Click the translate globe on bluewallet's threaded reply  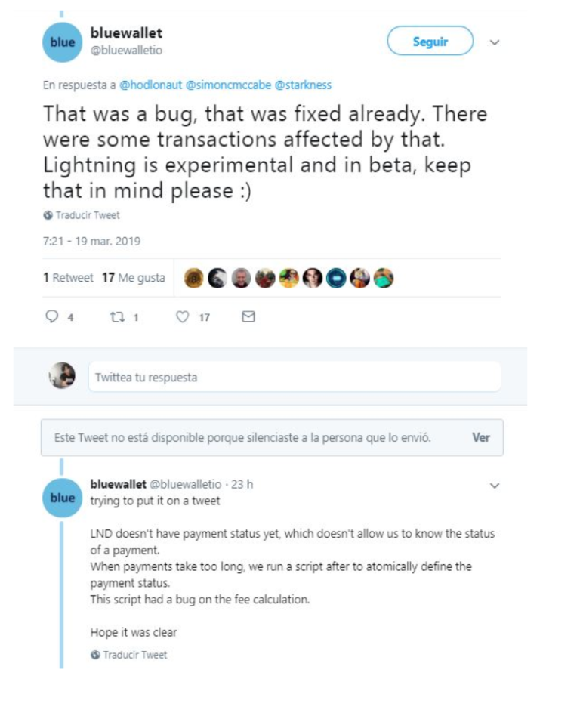96,656
